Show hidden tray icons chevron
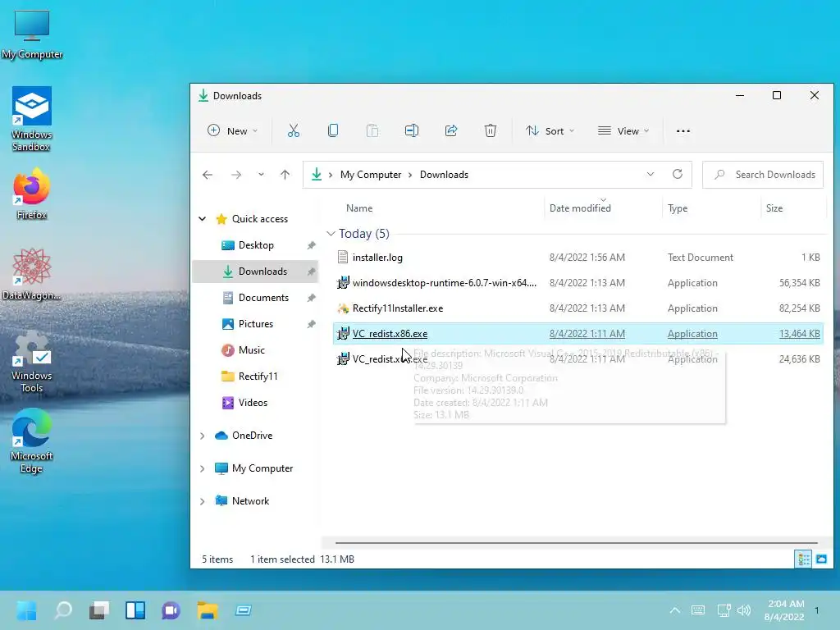Viewport: 840px width, 630px height. (x=675, y=610)
